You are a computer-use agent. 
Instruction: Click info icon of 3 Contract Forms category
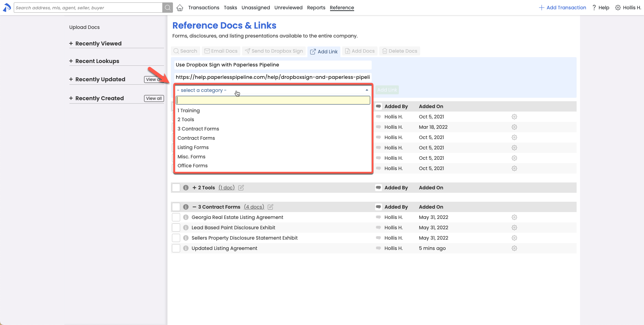point(186,207)
